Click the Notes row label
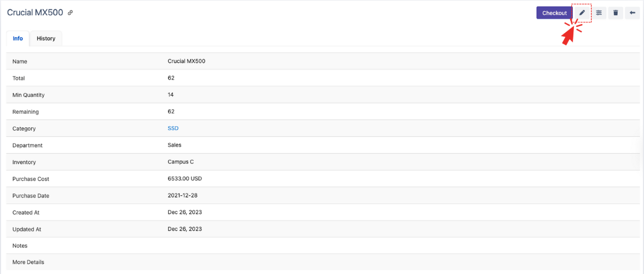Image resolution: width=644 pixels, height=274 pixels. (x=20, y=246)
